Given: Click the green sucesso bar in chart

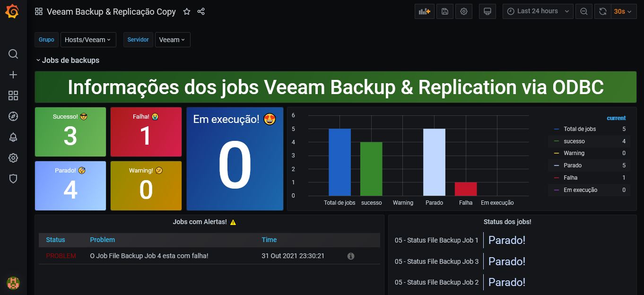Looking at the screenshot, I should tap(371, 169).
